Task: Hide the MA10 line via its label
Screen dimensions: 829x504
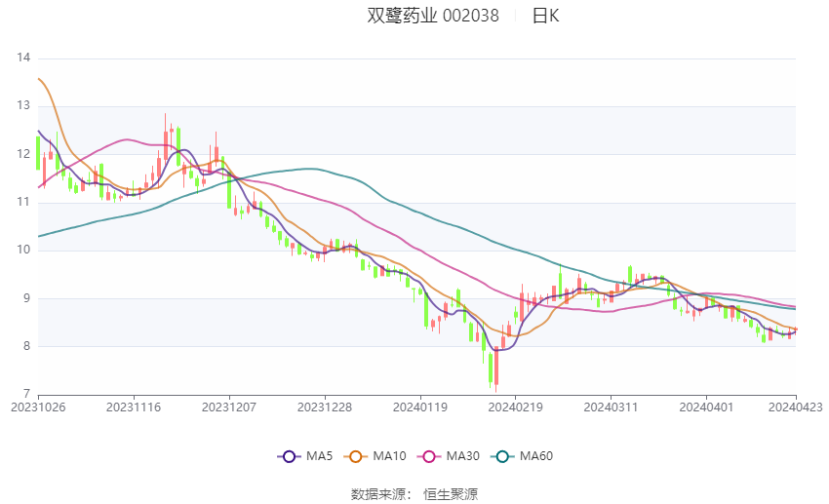Action: (x=389, y=456)
